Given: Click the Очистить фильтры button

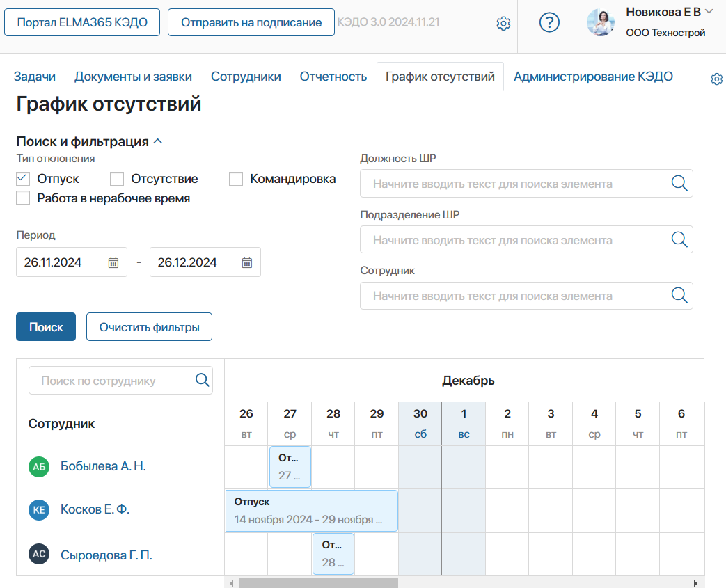Looking at the screenshot, I should [149, 327].
